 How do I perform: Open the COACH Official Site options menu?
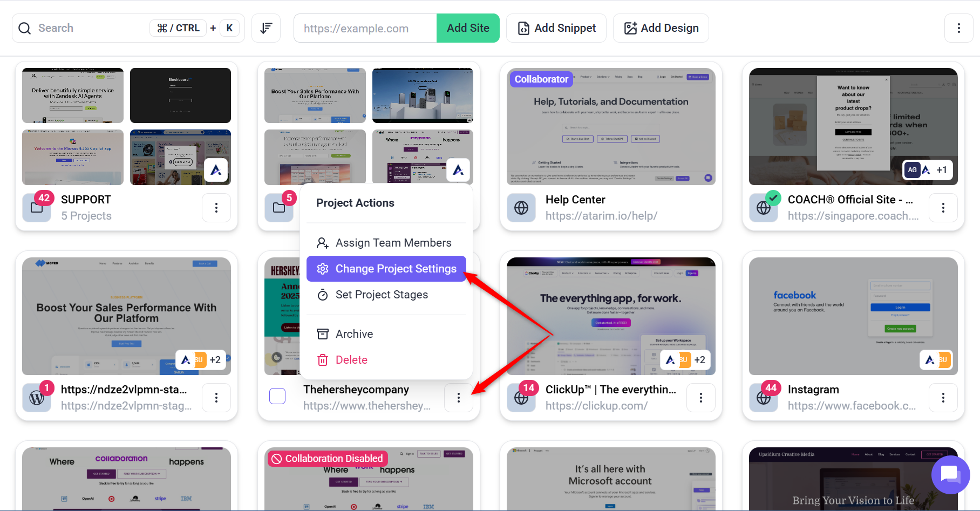(943, 208)
